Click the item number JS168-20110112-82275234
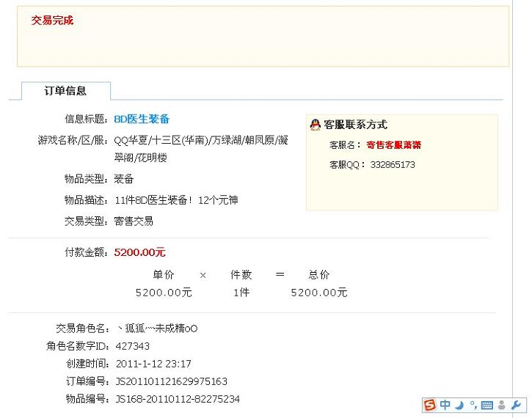532x418 pixels. (178, 399)
